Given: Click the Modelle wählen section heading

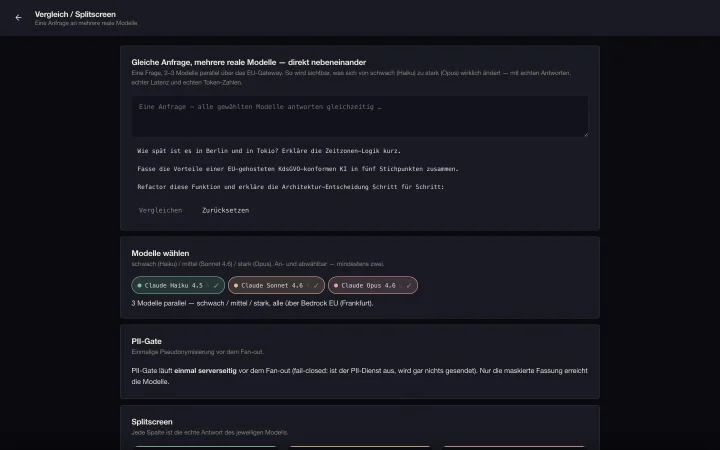Looking at the screenshot, I should tap(160, 253).
